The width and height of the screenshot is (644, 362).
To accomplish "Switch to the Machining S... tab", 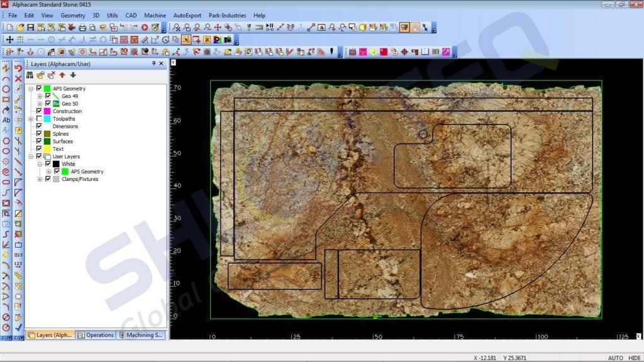I will pos(140,335).
